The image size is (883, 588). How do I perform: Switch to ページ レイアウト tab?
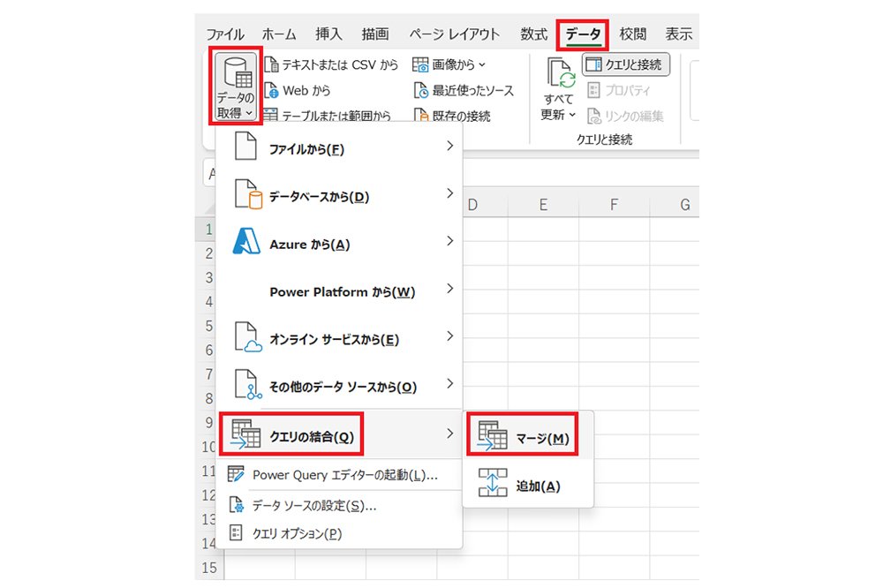[x=454, y=34]
